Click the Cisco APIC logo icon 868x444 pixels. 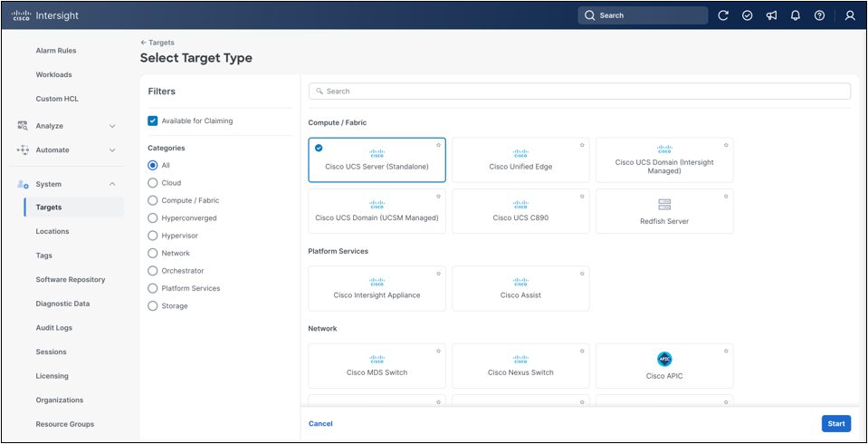click(664, 359)
